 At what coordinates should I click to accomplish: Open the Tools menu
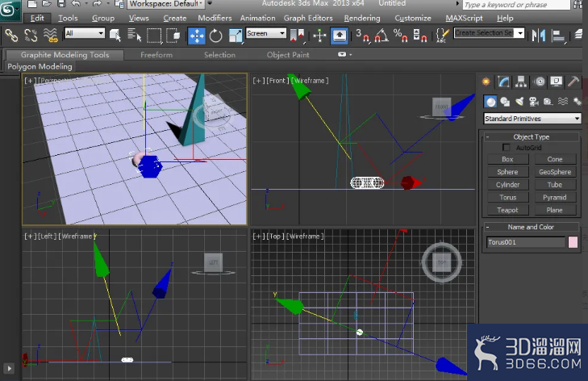(x=68, y=18)
